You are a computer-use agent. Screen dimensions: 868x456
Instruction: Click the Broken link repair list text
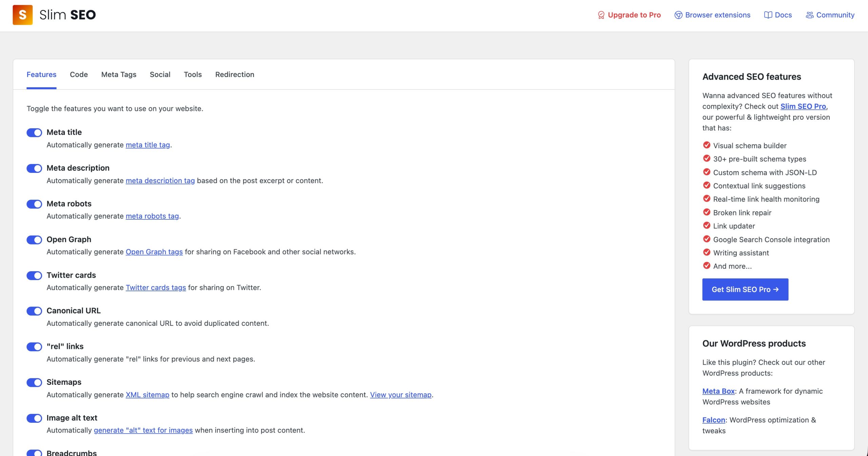[x=742, y=213]
